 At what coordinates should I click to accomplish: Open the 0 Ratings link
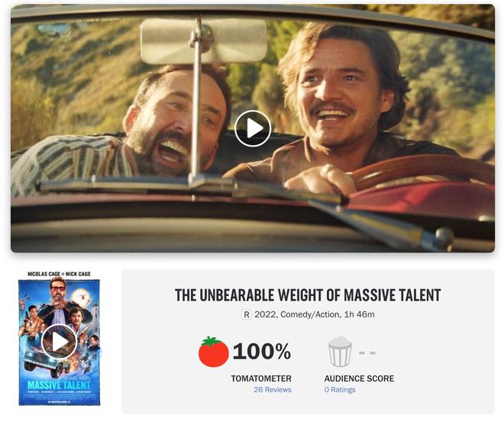[340, 389]
